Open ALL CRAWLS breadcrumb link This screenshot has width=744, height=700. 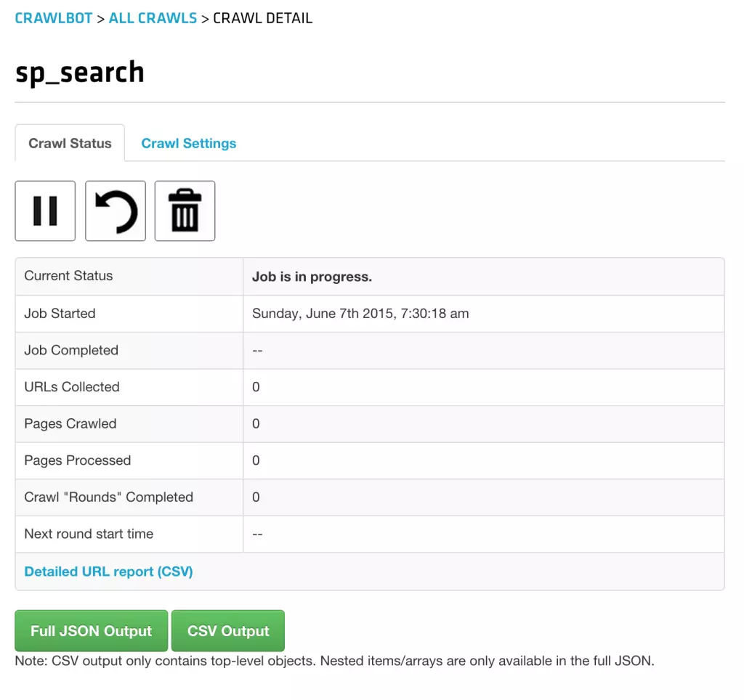153,18
